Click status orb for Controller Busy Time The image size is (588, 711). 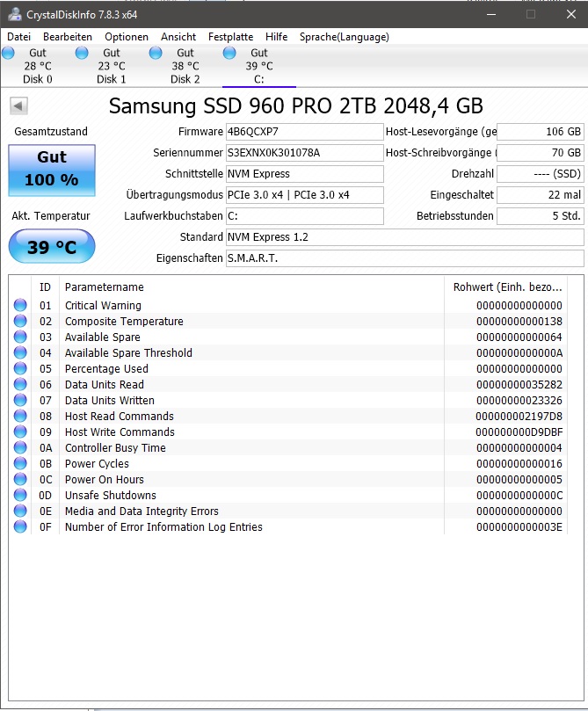click(x=20, y=447)
